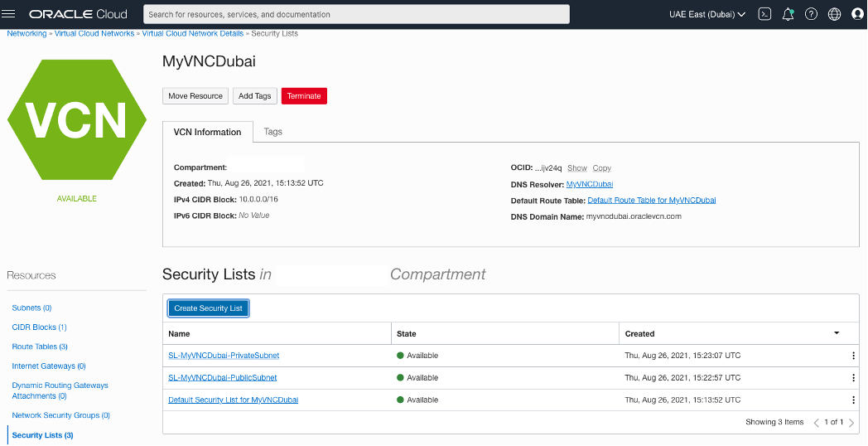Click the Created column header

point(639,333)
